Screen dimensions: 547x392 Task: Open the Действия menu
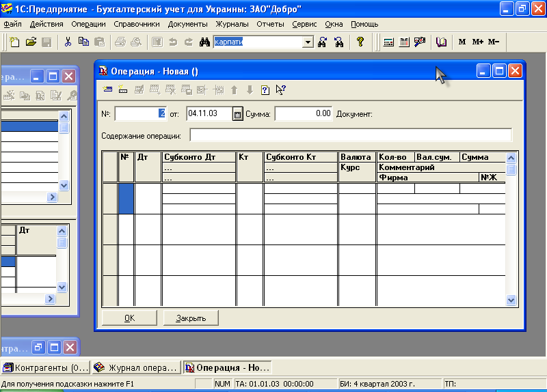(46, 24)
